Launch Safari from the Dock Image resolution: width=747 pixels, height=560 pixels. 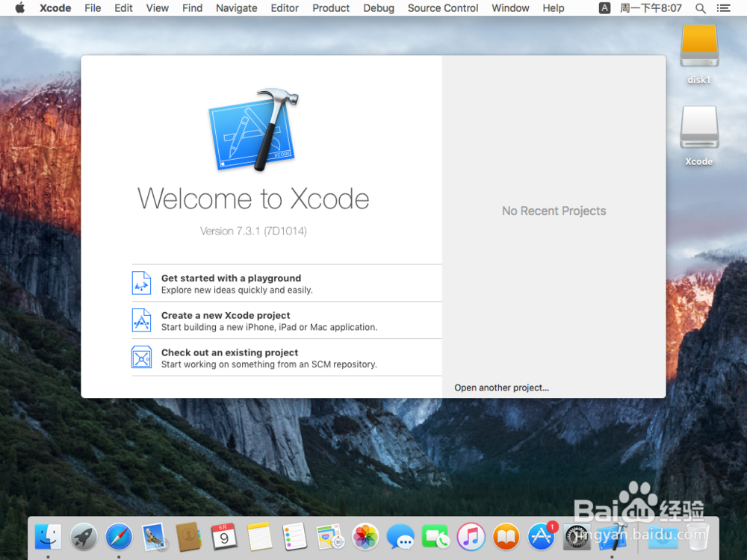(119, 537)
